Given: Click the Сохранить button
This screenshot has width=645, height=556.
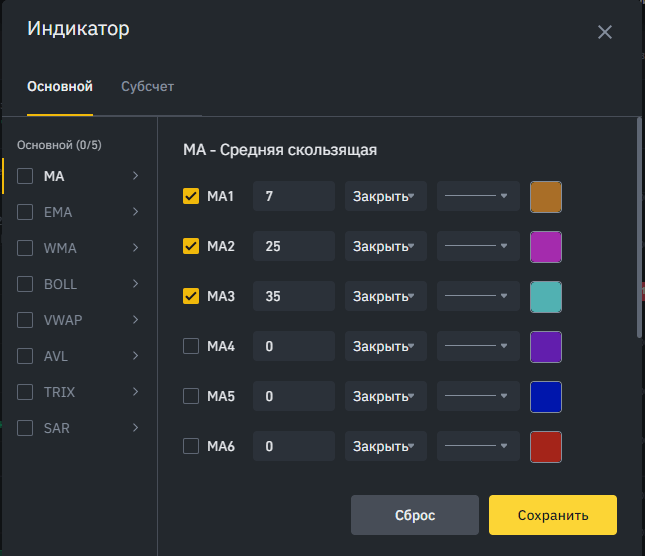Looking at the screenshot, I should click(x=552, y=515).
